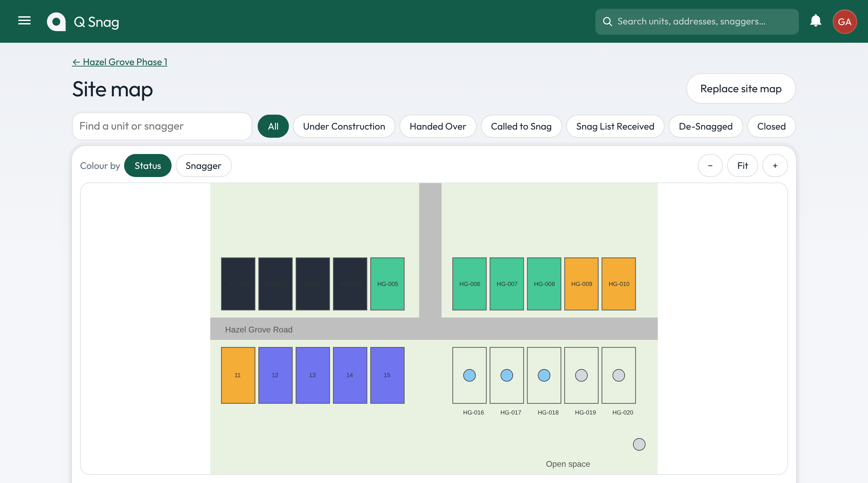
Task: Select orange plot HG-010
Action: point(618,284)
